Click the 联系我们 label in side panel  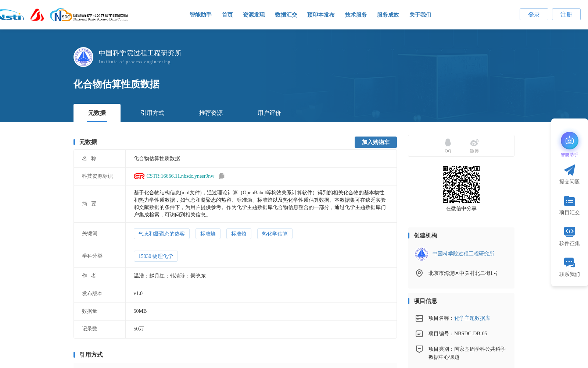pyautogui.click(x=569, y=275)
